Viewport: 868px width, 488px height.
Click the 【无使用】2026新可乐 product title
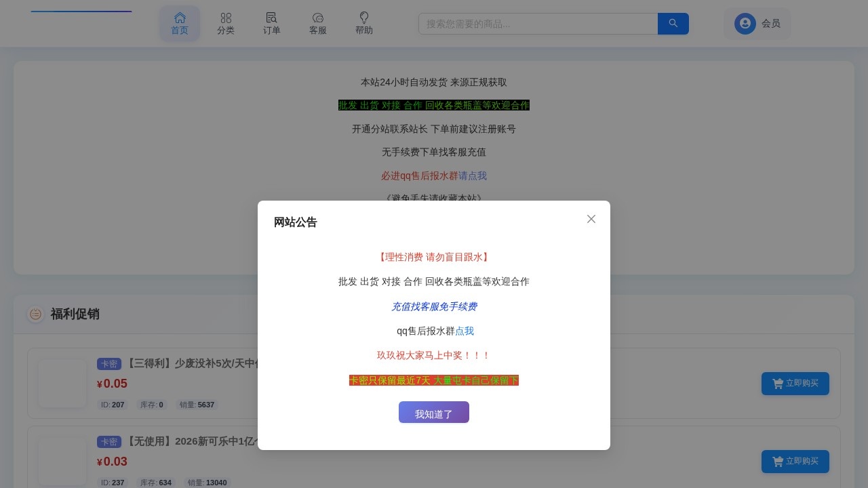192,441
